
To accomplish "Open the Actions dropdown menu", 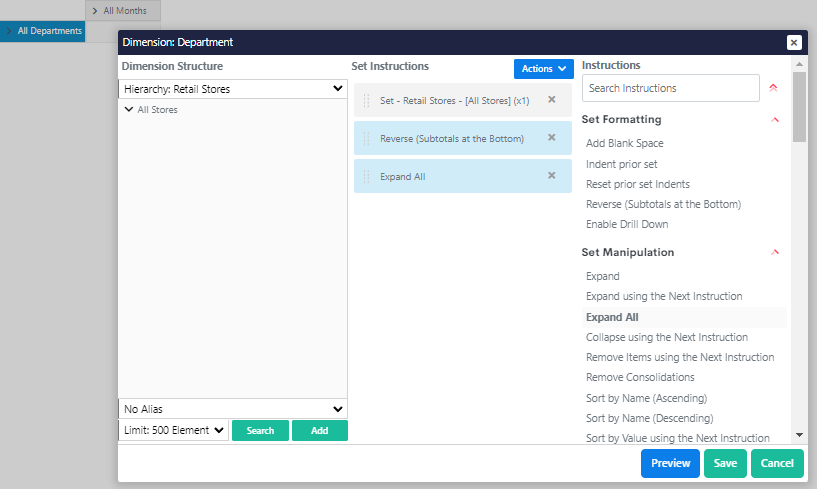I will click(x=544, y=69).
